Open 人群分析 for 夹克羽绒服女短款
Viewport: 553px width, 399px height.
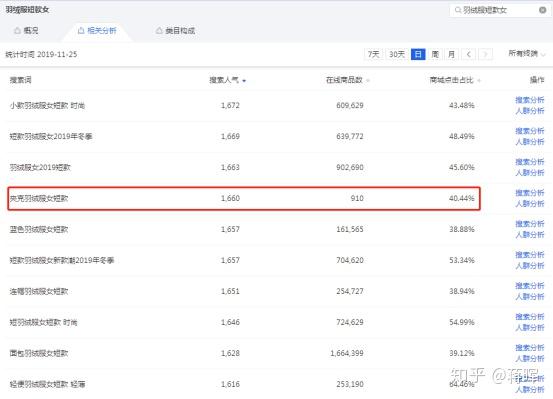click(529, 204)
